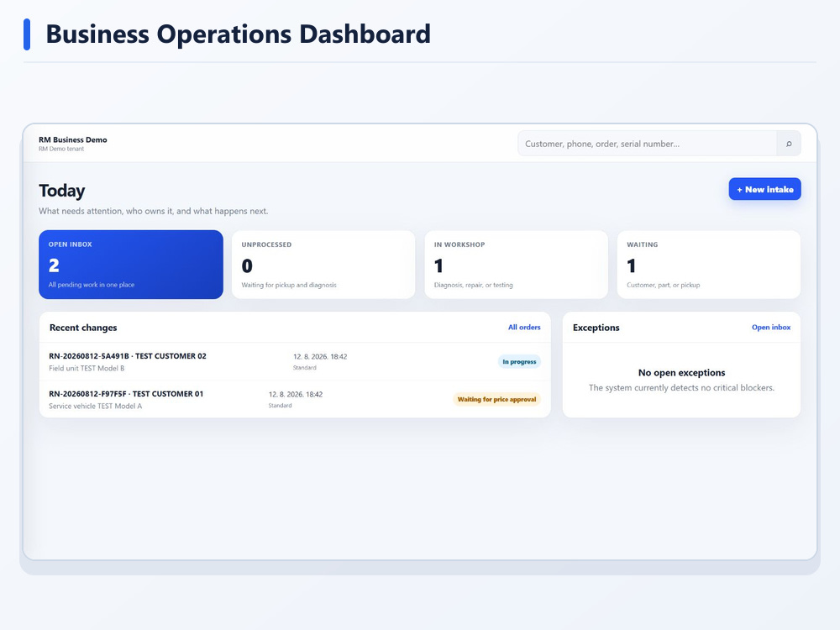The width and height of the screenshot is (840, 630).
Task: Open the In Workshop card
Action: [517, 265]
